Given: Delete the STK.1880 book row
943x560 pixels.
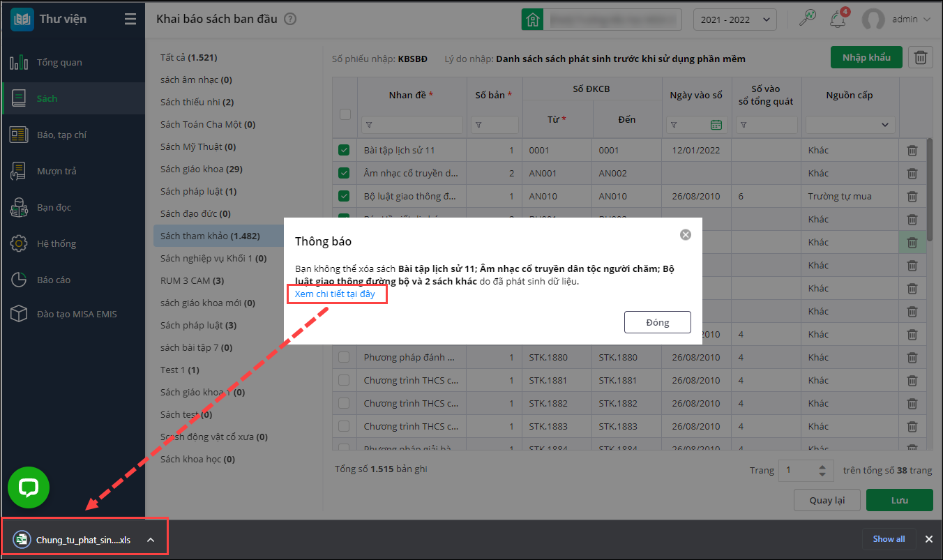Looking at the screenshot, I should click(x=912, y=357).
